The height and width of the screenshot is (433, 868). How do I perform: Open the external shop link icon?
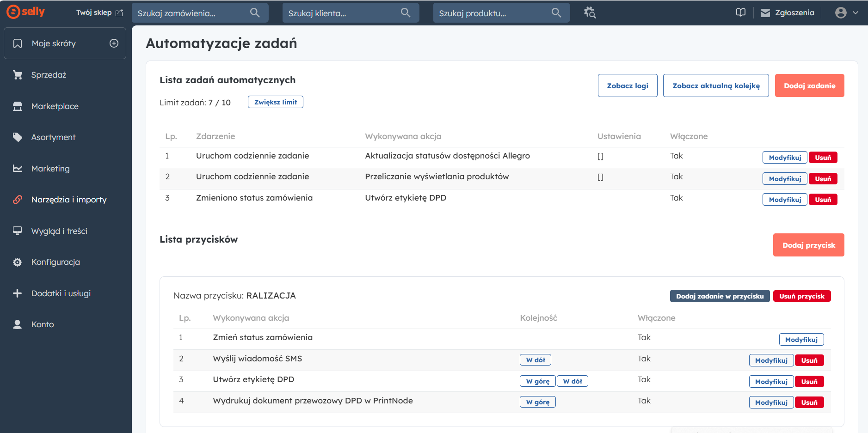click(x=119, y=13)
